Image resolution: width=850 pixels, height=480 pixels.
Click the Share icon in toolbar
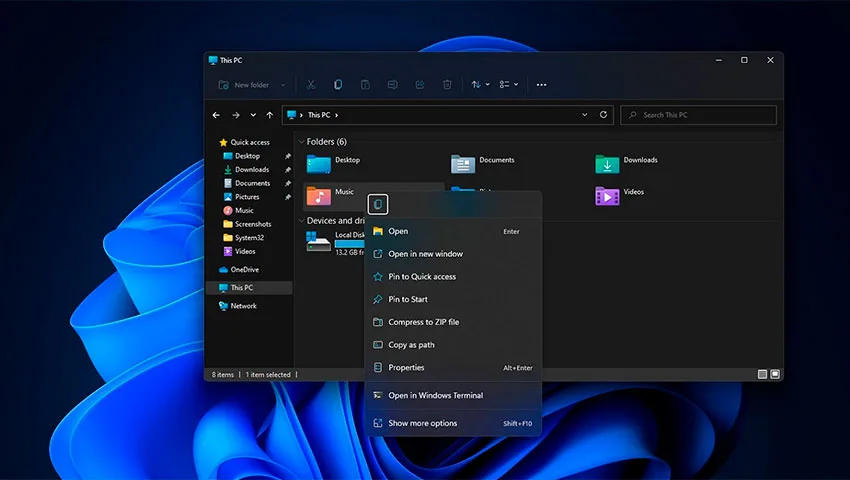420,85
